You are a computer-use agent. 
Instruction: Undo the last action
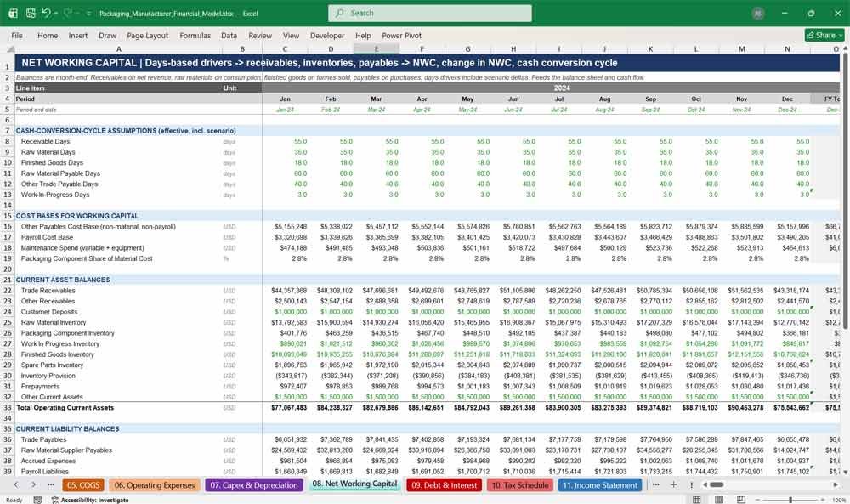pyautogui.click(x=47, y=13)
